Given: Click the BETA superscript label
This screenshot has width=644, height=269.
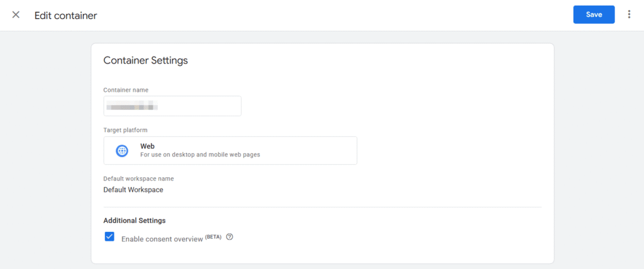Looking at the screenshot, I should tap(213, 237).
